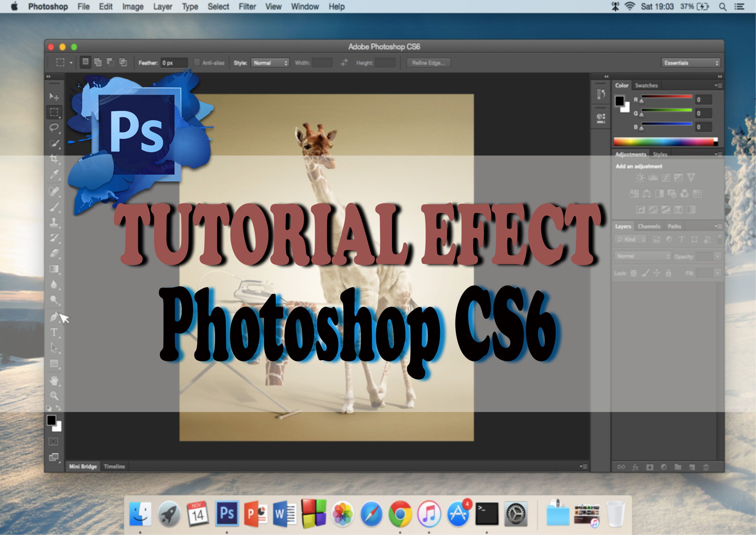Expand the toolbar double-arrow
756x535 pixels.
[x=49, y=77]
